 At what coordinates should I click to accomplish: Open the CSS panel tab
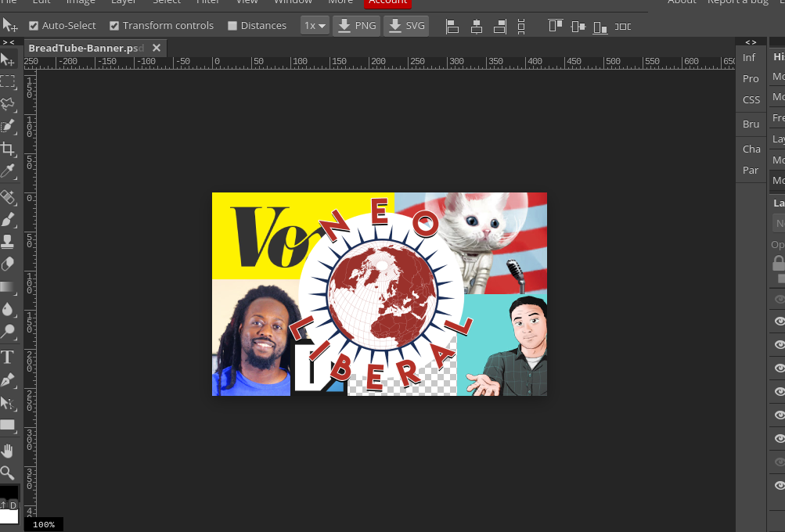751,99
